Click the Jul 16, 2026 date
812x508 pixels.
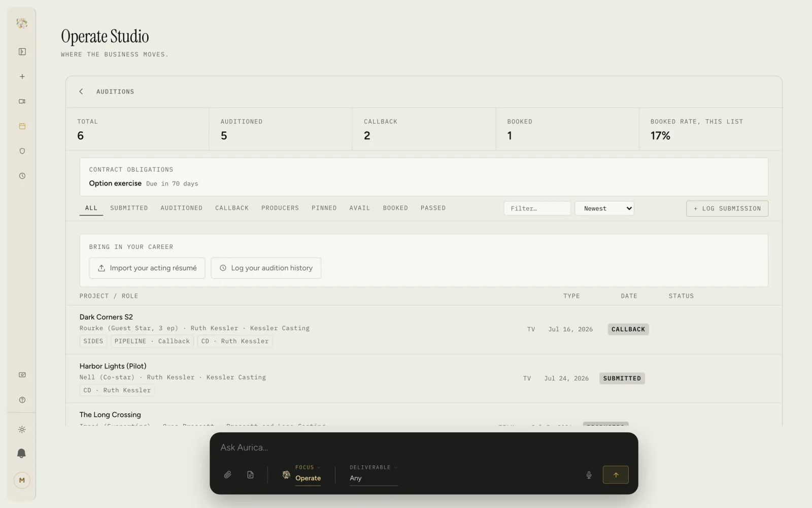[570, 329]
